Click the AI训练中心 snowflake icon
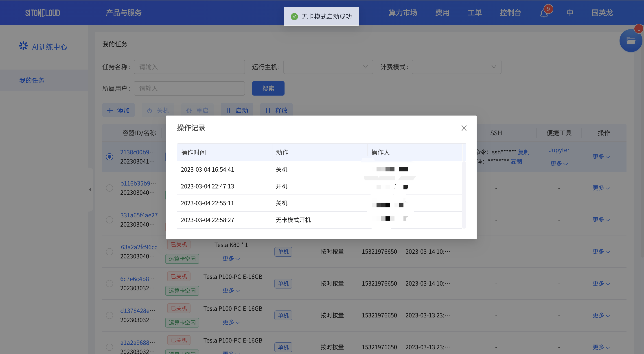The height and width of the screenshot is (354, 644). (23, 46)
